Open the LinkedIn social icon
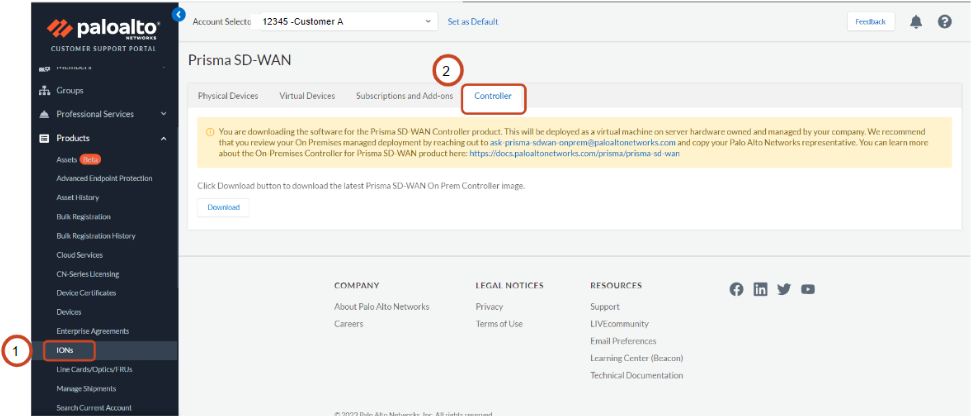The height and width of the screenshot is (416, 972). click(761, 289)
